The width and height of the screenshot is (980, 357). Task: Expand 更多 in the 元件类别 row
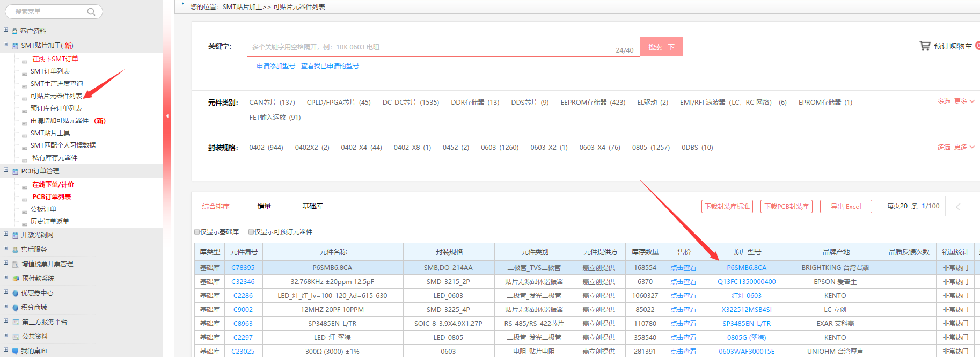(x=964, y=101)
